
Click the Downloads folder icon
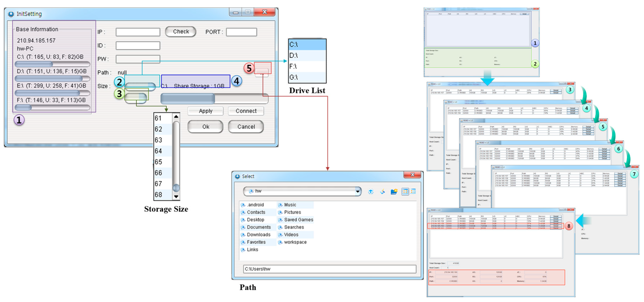pyautogui.click(x=243, y=235)
